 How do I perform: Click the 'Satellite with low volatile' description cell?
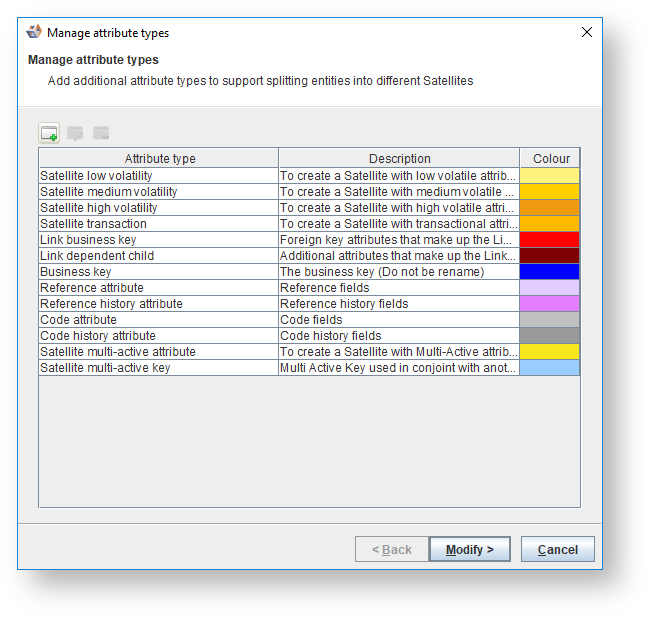coord(399,176)
